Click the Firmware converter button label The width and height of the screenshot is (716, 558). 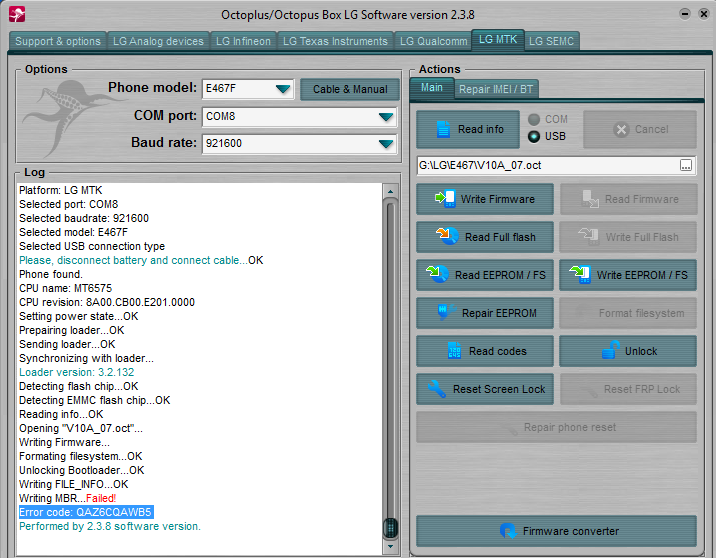(x=571, y=531)
